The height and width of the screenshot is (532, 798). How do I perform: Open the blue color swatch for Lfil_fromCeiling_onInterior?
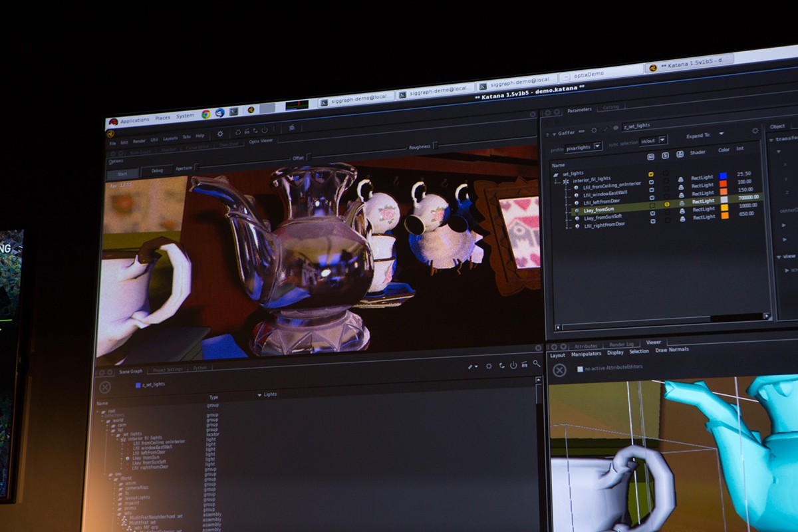(723, 176)
